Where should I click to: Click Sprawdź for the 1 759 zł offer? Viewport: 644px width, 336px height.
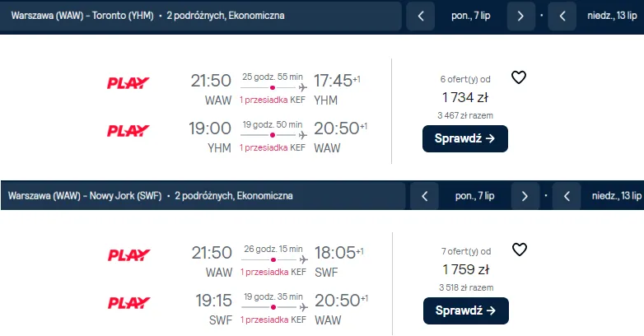[466, 311]
